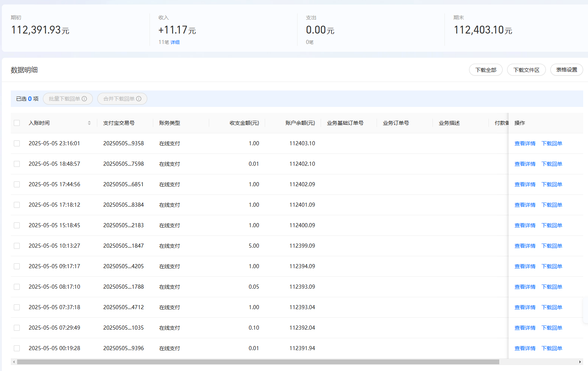The height and width of the screenshot is (371, 588).
Task: Download receipt for transaction 20250505...6851
Action: [551, 184]
